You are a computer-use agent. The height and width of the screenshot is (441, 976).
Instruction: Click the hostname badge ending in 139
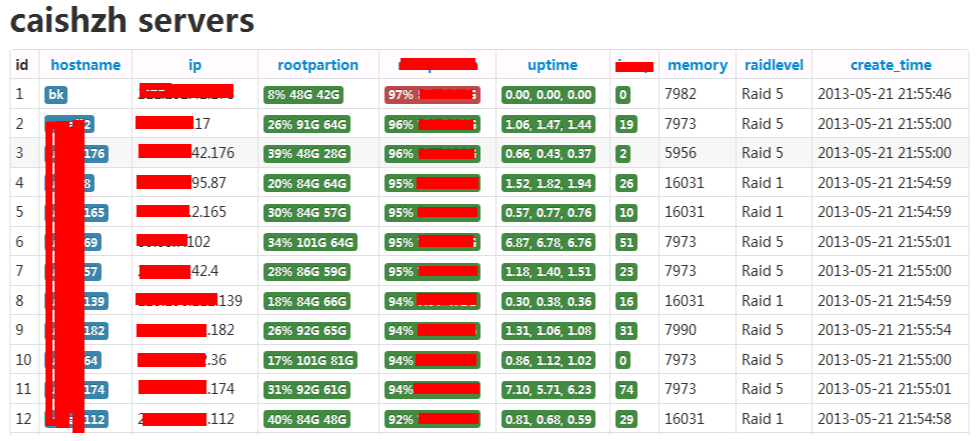point(77,301)
